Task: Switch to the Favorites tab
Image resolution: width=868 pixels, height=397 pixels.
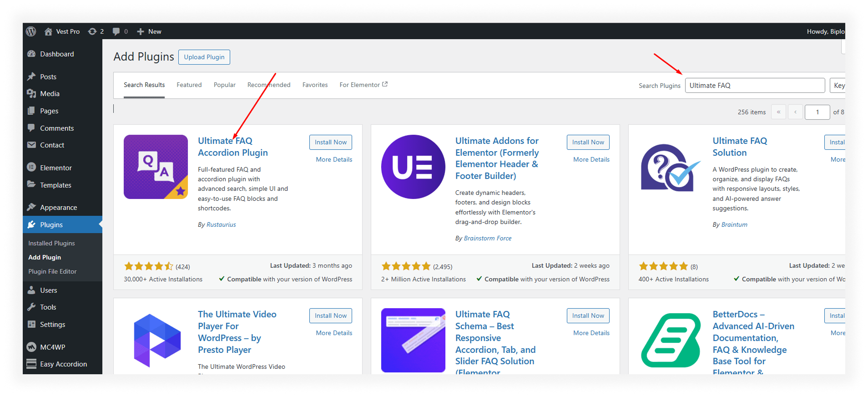Action: pos(315,85)
